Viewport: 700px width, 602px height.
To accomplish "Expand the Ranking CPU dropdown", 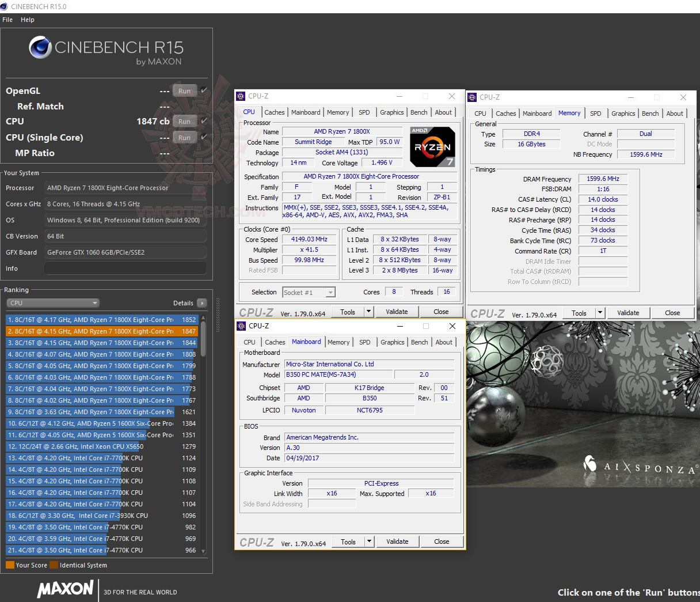I will 52,302.
